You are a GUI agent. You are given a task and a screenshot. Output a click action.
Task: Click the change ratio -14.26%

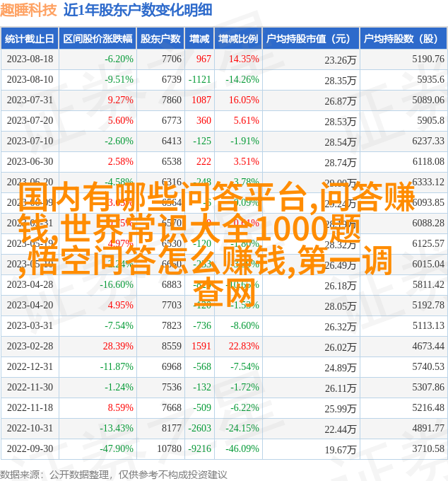point(242,79)
